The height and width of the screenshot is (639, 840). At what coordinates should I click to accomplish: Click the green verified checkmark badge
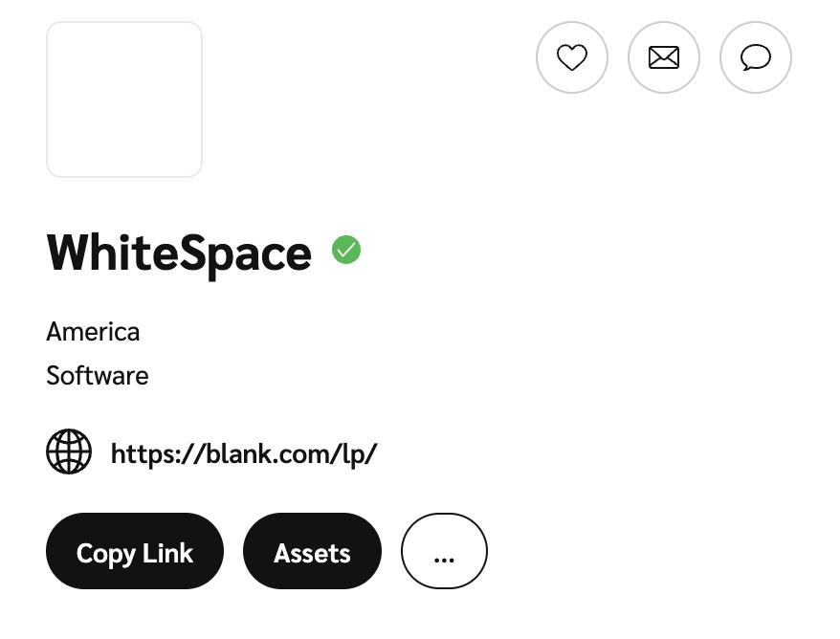(346, 251)
